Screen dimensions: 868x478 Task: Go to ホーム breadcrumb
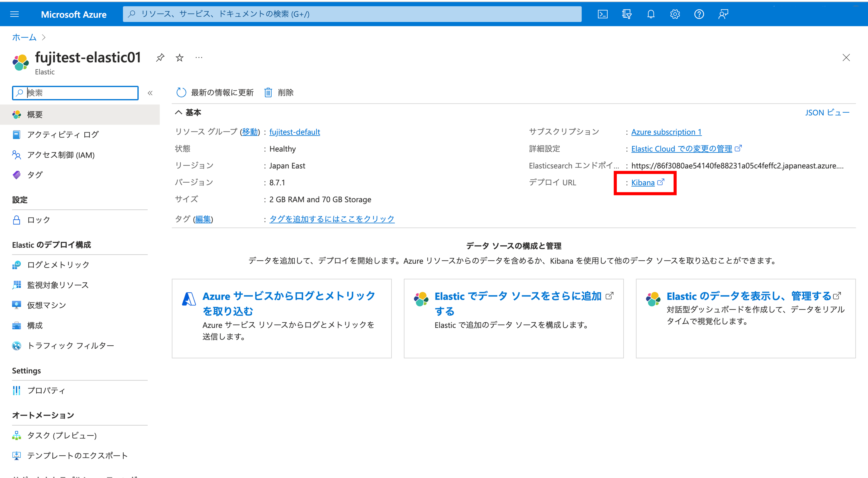[24, 37]
